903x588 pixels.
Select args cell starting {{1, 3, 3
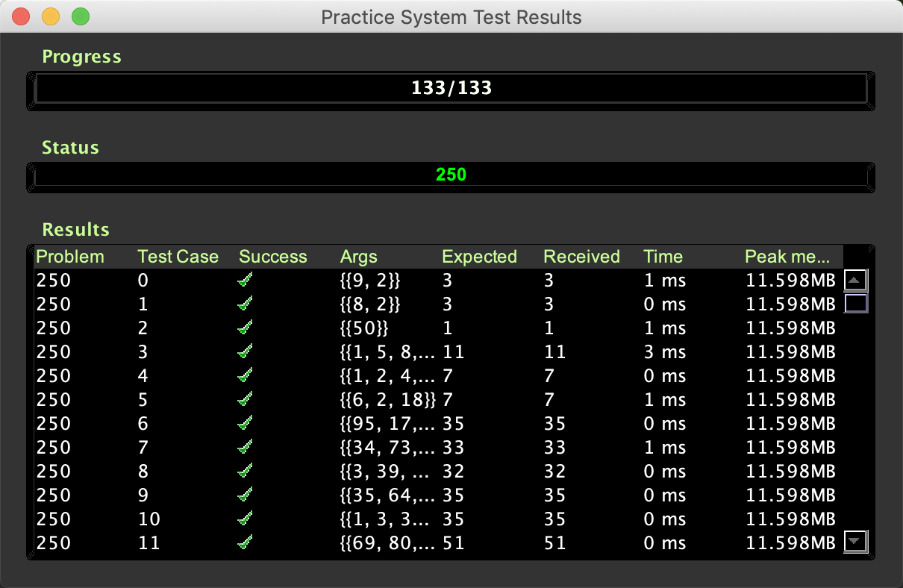pos(388,519)
